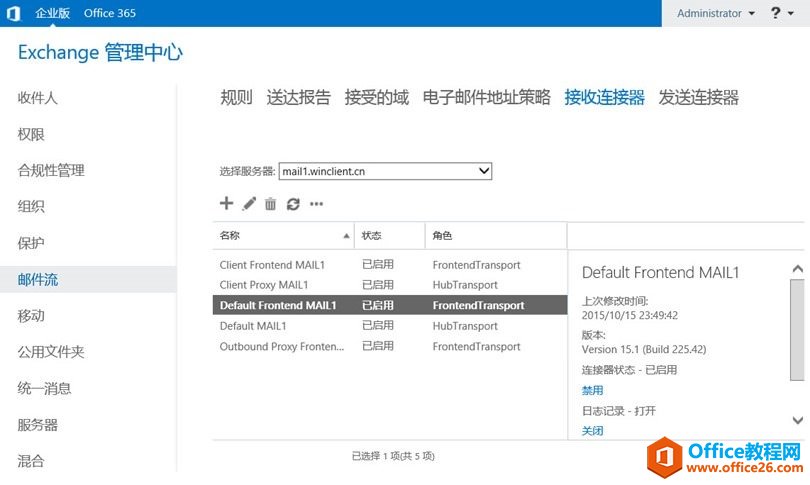This screenshot has width=810, height=485.
Task: Open the more options ellipsis menu
Action: pyautogui.click(x=316, y=204)
